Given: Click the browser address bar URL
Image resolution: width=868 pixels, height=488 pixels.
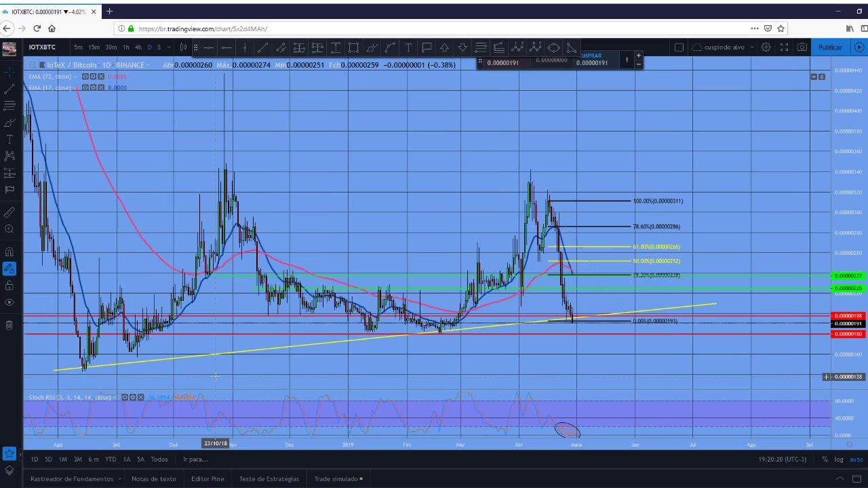Looking at the screenshot, I should coord(203,28).
